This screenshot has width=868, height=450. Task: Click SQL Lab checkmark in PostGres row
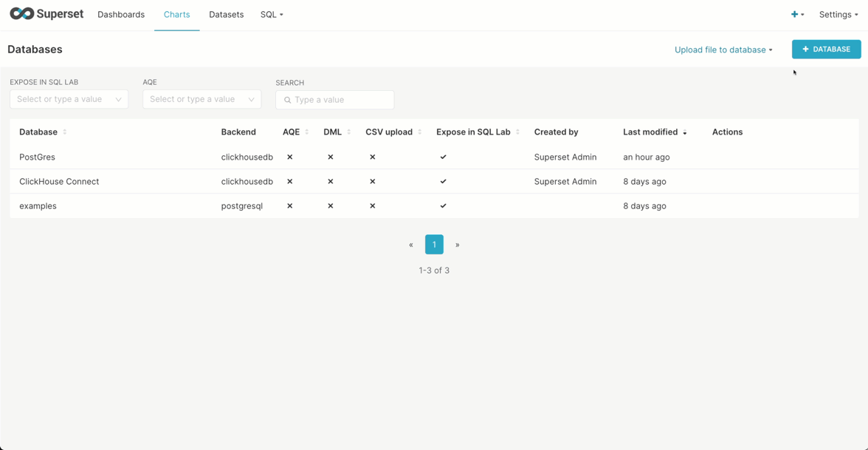(443, 157)
